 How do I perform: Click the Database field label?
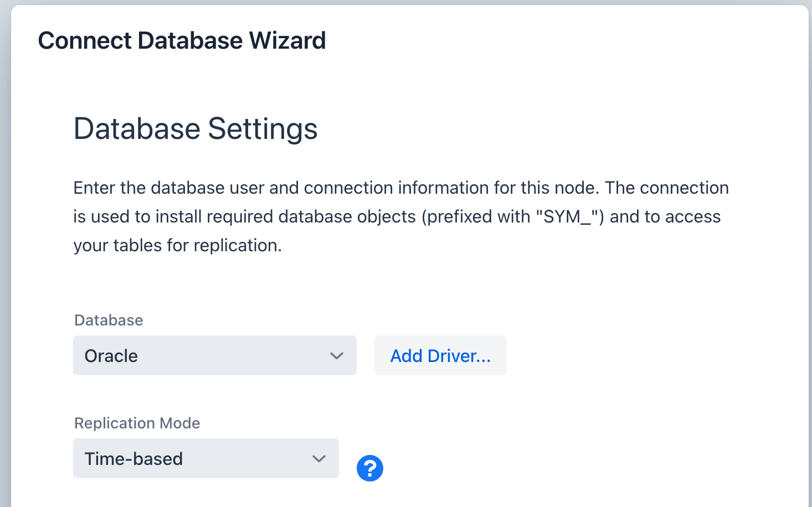click(x=109, y=320)
